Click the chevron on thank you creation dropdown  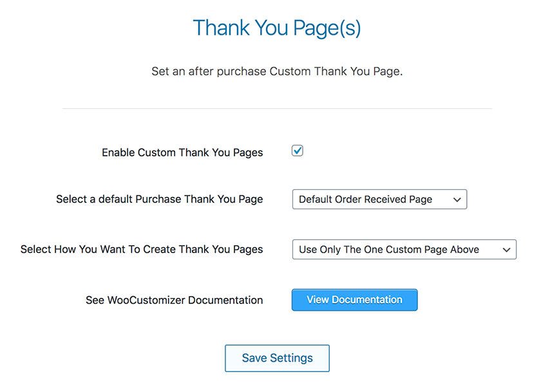tap(506, 250)
